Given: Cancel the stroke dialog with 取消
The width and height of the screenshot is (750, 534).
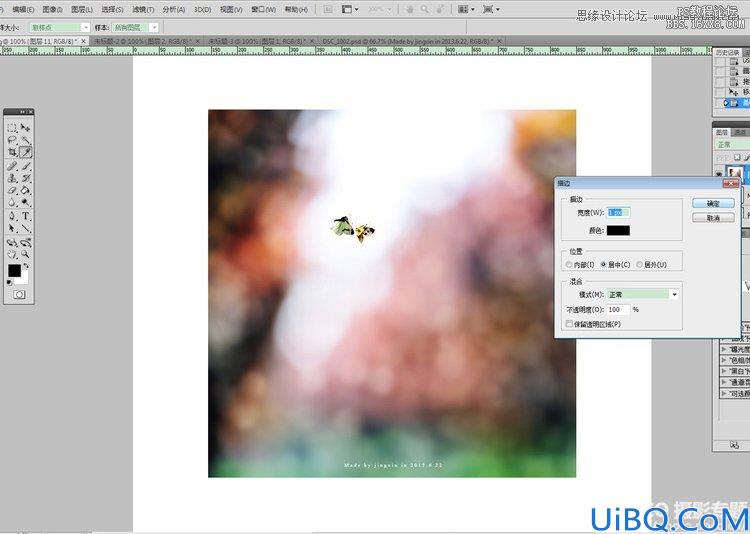Looking at the screenshot, I should 713,218.
